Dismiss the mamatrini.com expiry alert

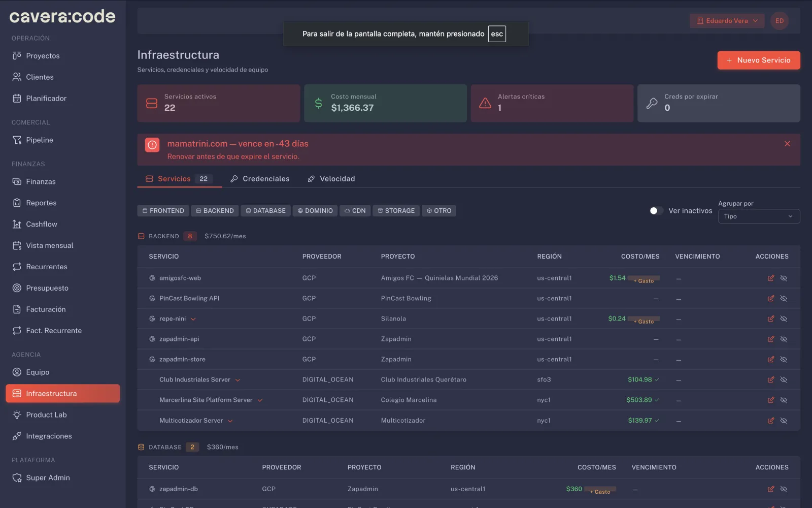point(787,144)
